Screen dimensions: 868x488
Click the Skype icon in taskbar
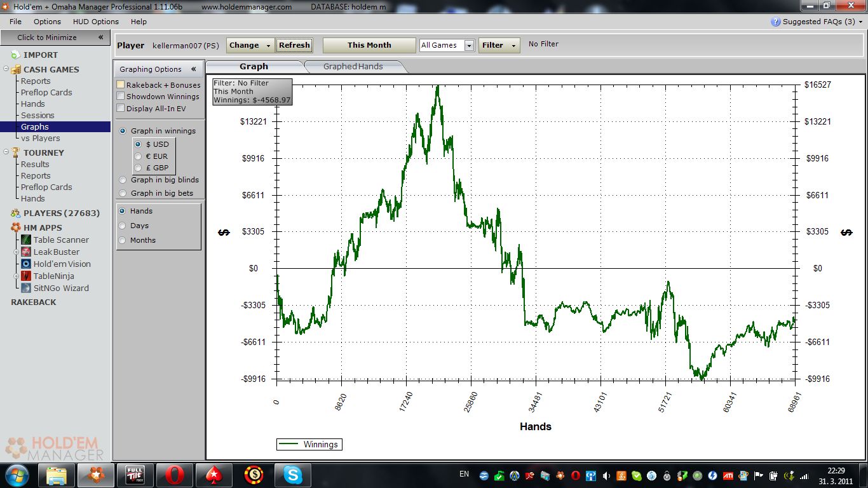pyautogui.click(x=293, y=475)
